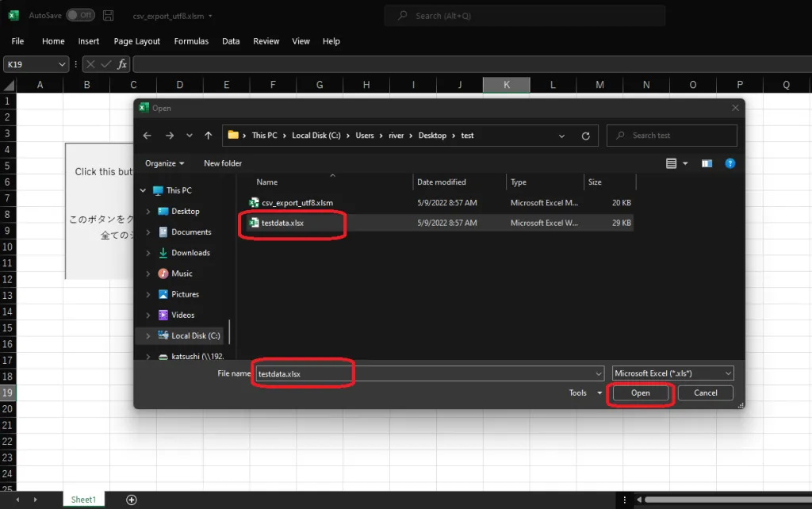The image size is (812, 509).
Task: Click the Open button
Action: 640,393
